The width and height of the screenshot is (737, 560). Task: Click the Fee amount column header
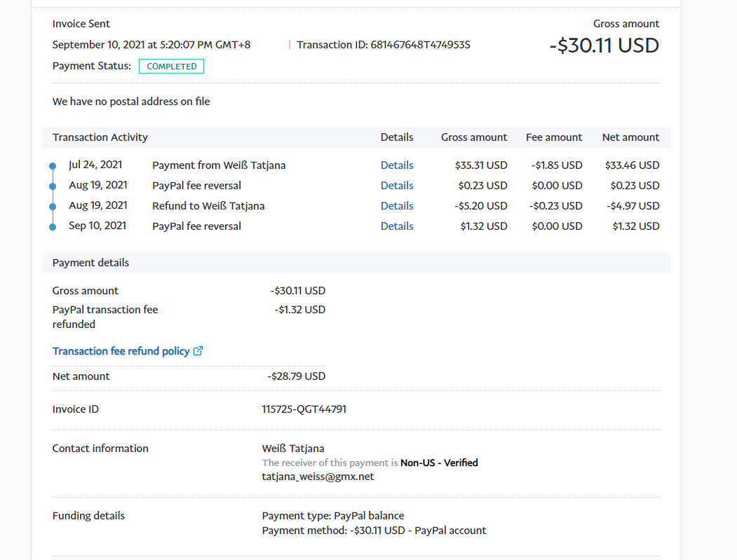(x=554, y=137)
